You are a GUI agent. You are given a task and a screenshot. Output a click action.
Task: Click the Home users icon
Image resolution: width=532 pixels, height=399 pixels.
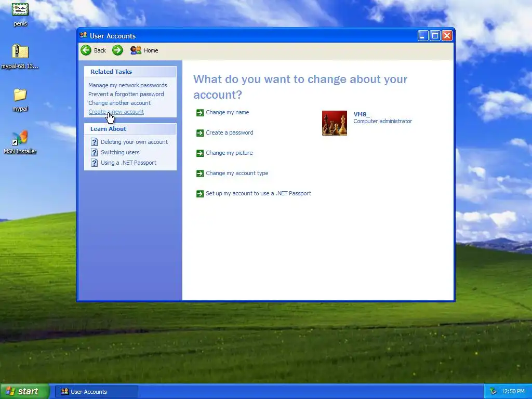[x=136, y=50]
